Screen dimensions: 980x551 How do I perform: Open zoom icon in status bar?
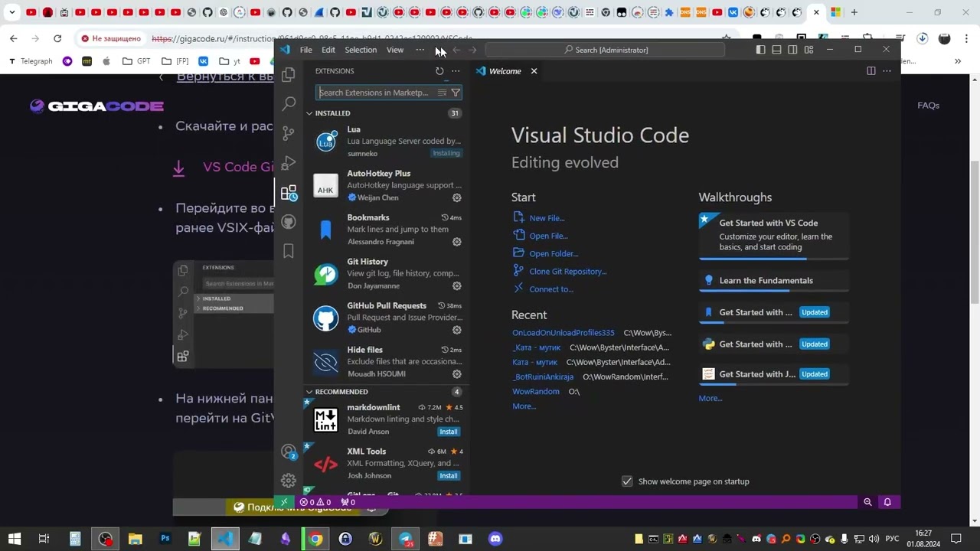tap(867, 502)
